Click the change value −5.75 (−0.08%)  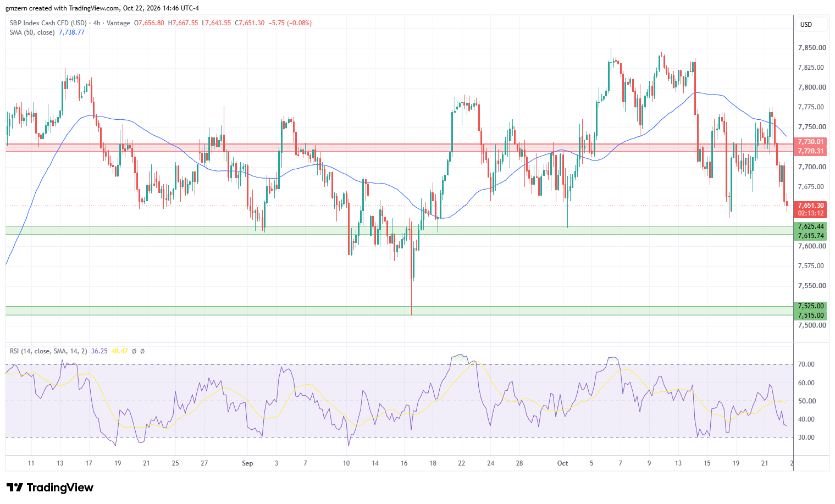click(x=290, y=23)
